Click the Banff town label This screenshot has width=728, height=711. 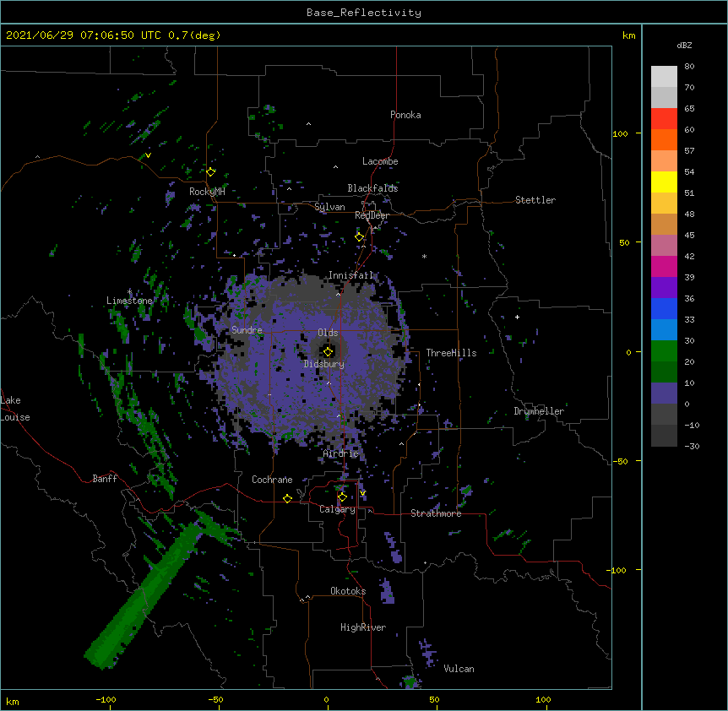105,479
